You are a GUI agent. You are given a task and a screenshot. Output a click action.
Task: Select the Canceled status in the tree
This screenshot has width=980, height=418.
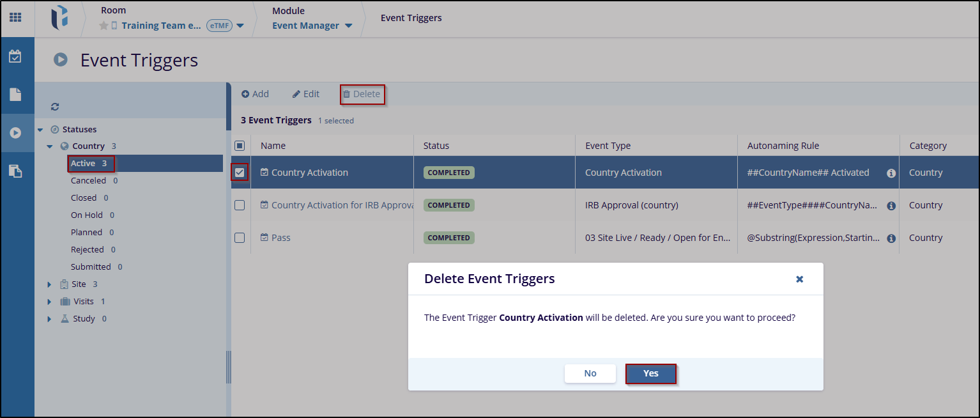pyautogui.click(x=88, y=181)
